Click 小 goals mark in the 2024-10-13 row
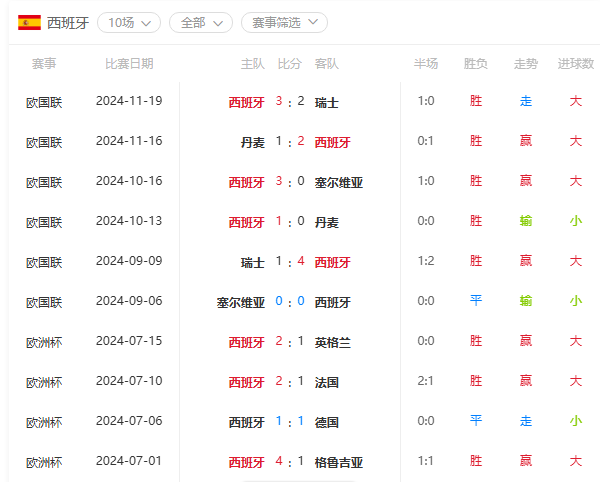Viewport: 600px width, 482px height. pos(576,221)
